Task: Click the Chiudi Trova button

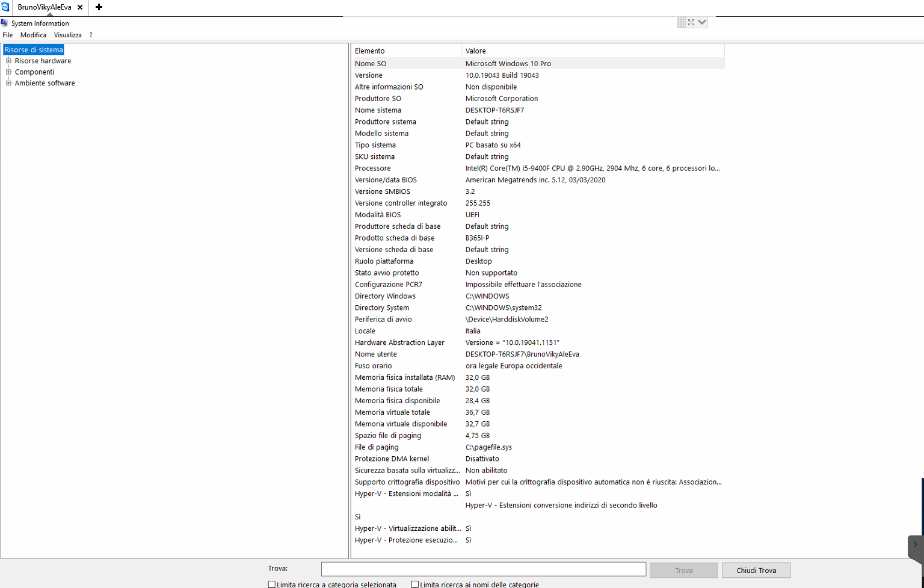Action: point(756,570)
